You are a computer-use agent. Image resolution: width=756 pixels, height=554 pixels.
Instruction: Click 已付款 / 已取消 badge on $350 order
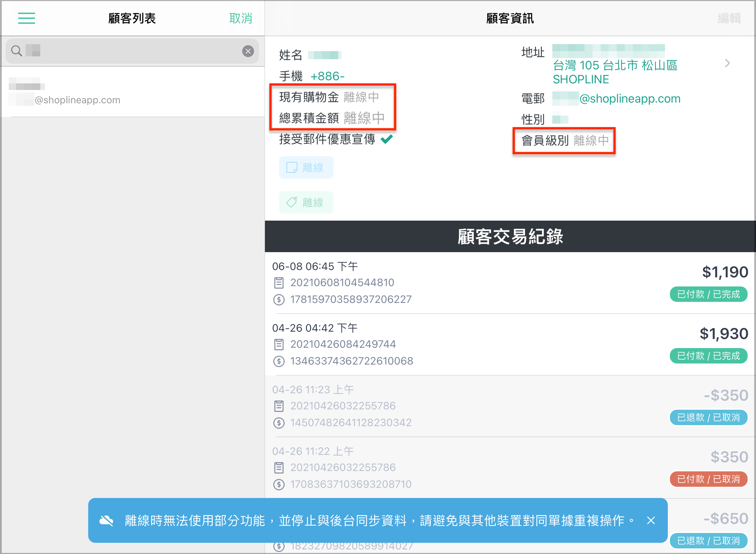(x=709, y=479)
